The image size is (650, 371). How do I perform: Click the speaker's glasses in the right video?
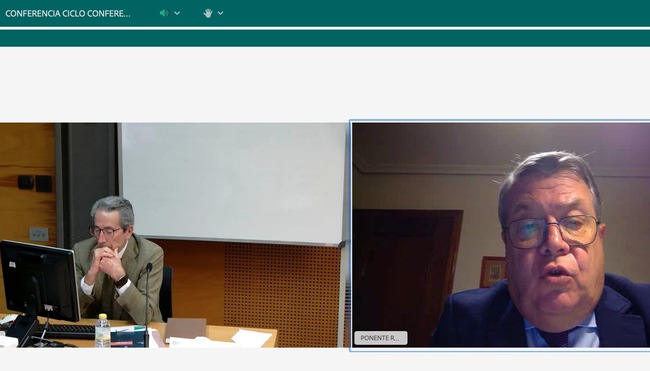click(552, 232)
